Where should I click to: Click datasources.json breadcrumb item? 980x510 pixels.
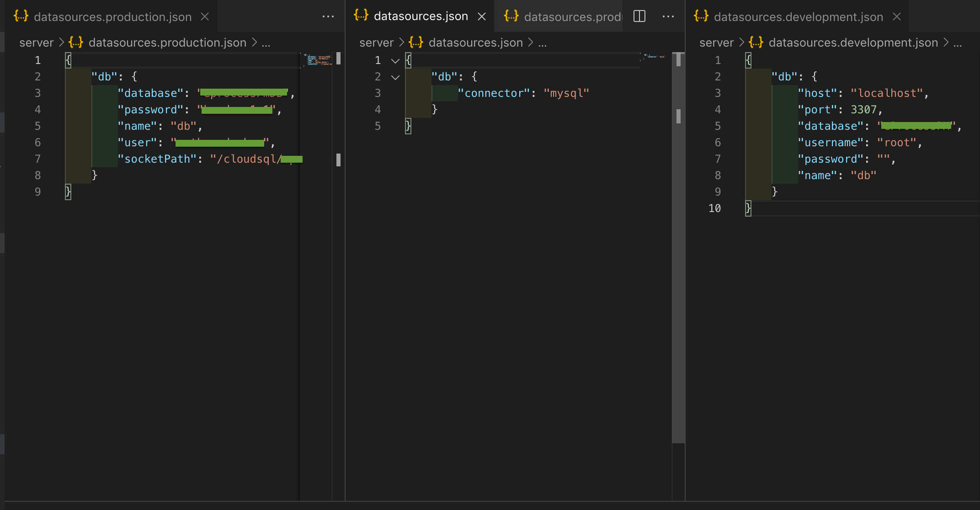tap(475, 42)
